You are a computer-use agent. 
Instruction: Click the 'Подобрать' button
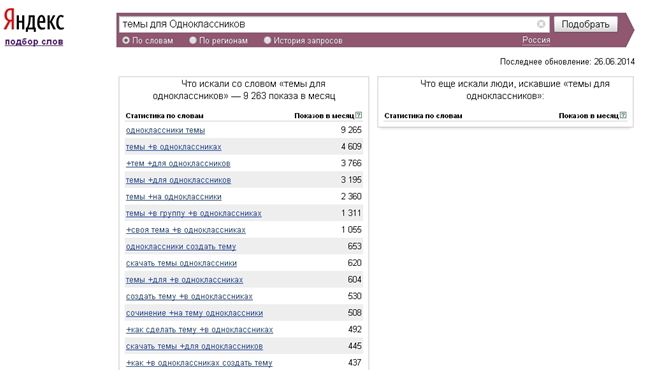tap(585, 24)
